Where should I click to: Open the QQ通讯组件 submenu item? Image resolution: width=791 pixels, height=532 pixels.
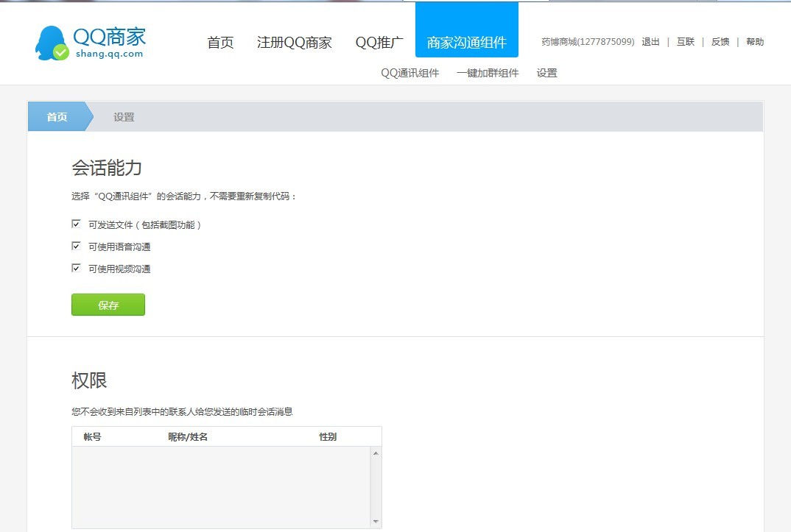410,73
